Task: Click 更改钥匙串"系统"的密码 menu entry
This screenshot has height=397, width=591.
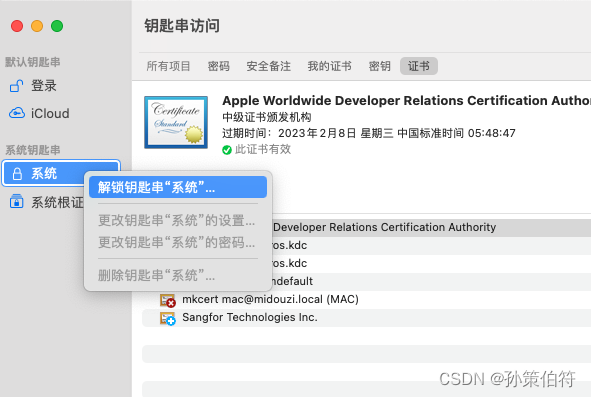Action: click(178, 242)
